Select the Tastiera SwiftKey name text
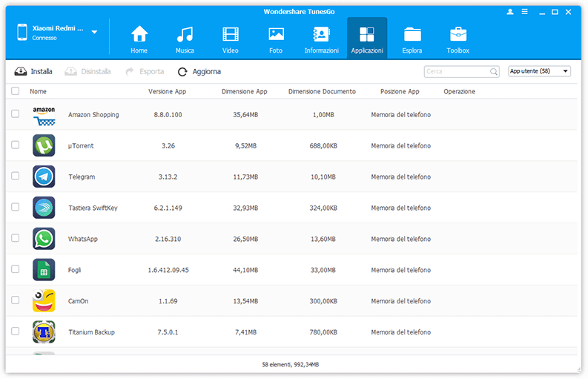The width and height of the screenshot is (588, 379). pos(93,208)
